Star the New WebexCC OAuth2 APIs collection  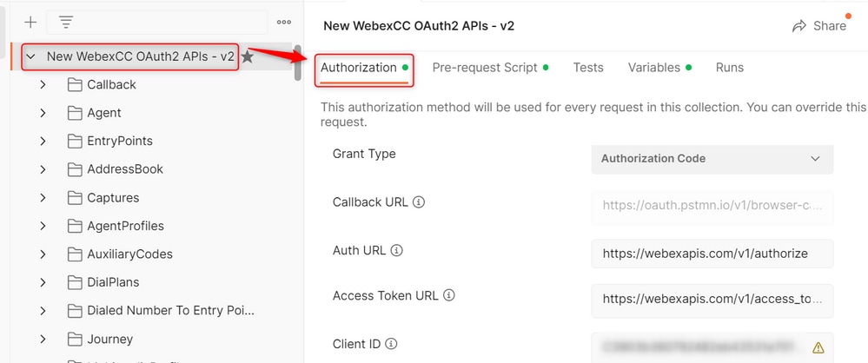248,56
